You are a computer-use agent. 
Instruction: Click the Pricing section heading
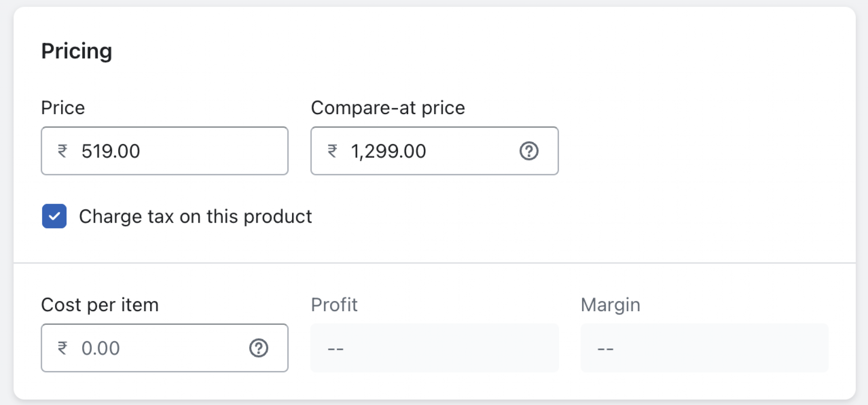(77, 51)
